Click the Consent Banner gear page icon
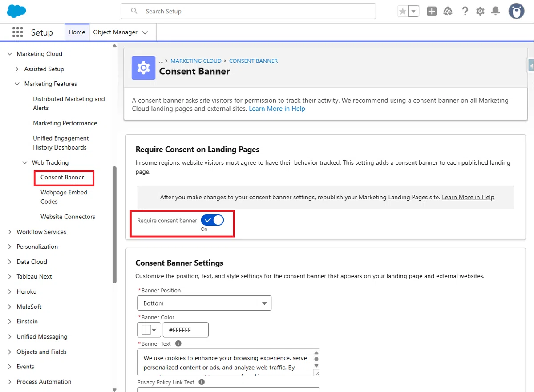Viewport: 534px width, 392px height. (143, 68)
